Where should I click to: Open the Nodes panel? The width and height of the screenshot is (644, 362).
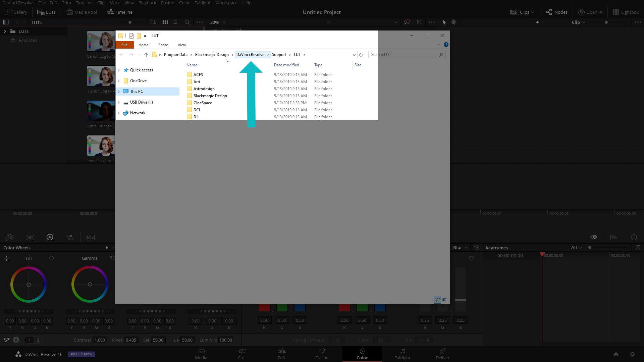point(556,12)
